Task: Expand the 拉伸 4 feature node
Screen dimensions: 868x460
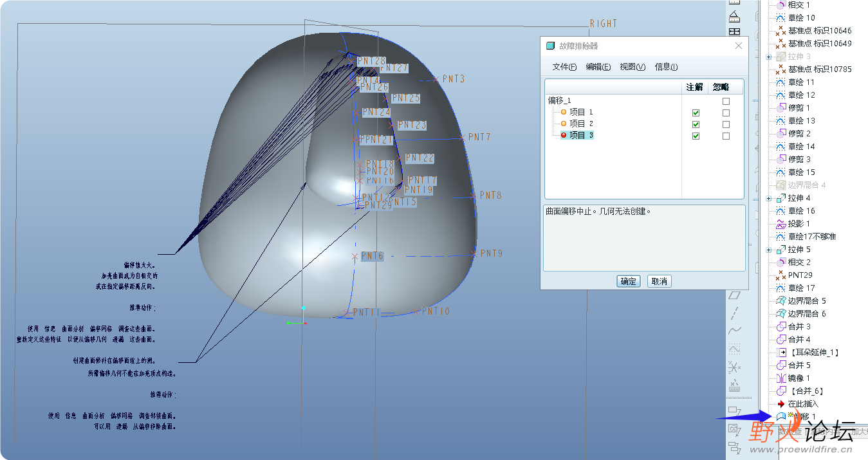Action: click(769, 198)
